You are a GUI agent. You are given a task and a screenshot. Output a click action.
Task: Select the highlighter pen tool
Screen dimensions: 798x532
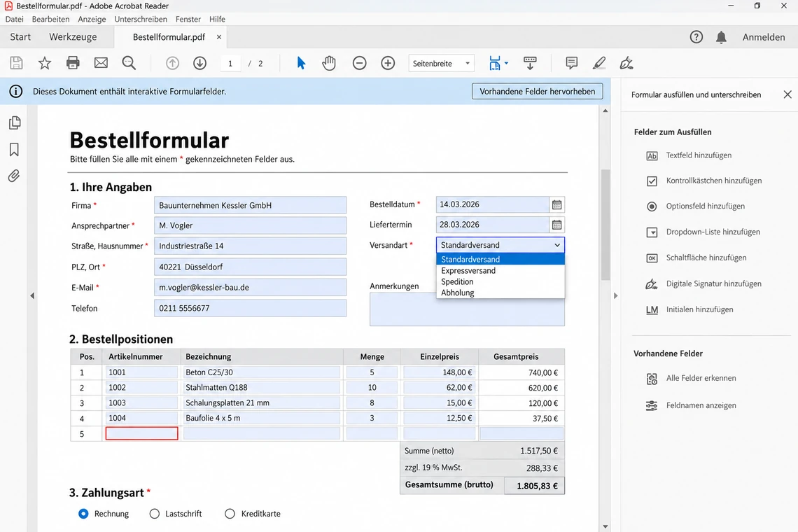[x=599, y=63]
